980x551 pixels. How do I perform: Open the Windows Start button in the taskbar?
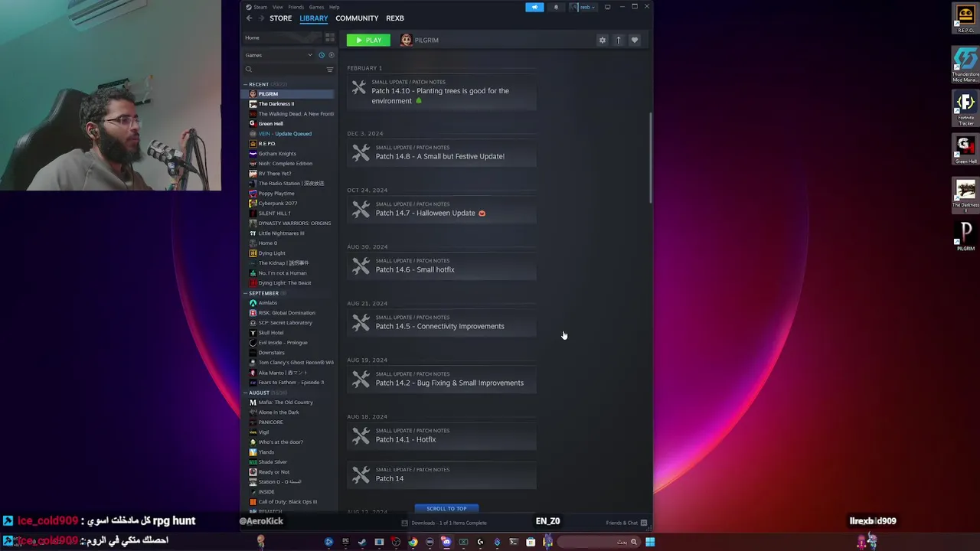pos(650,542)
